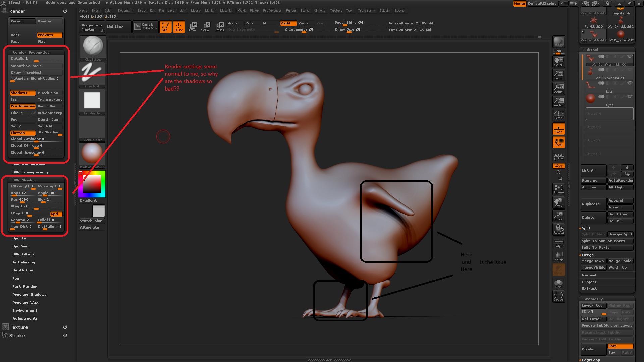Pick a color in the color picker square
This screenshot has width=644, height=362.
[x=92, y=184]
